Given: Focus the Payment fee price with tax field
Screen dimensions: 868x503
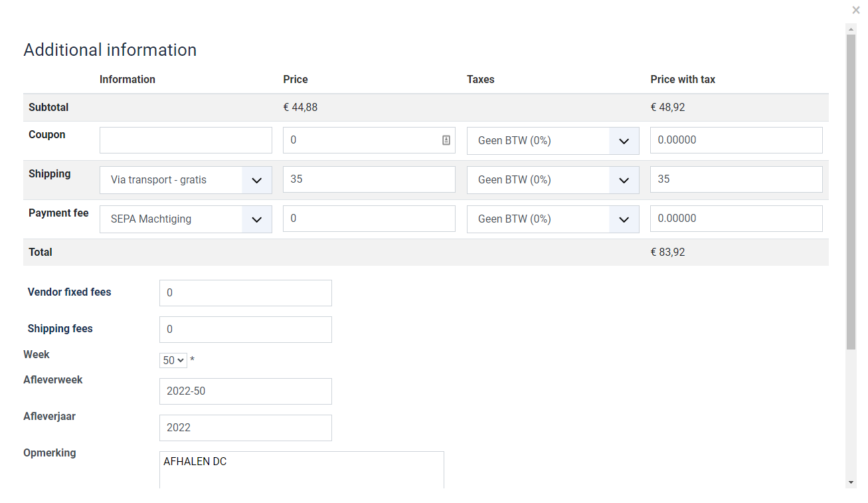Looking at the screenshot, I should [736, 219].
